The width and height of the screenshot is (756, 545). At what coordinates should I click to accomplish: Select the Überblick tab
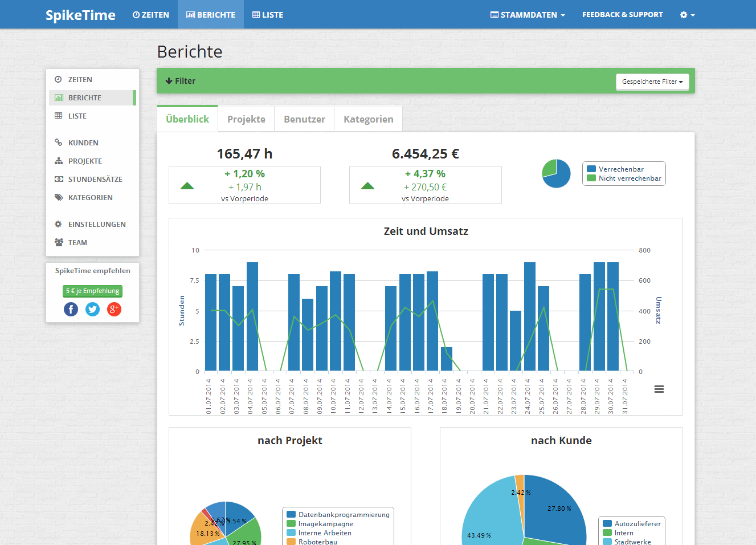(x=187, y=119)
